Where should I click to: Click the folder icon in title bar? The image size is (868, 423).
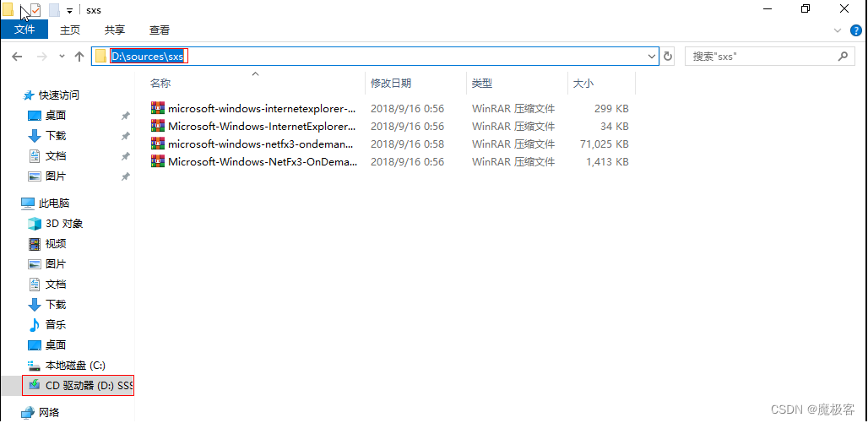(x=8, y=9)
